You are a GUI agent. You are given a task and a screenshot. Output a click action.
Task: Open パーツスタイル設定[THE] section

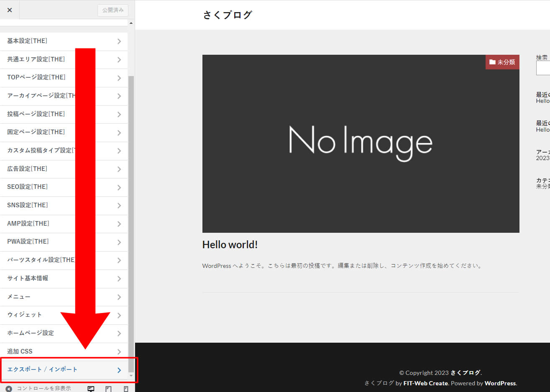pyautogui.click(x=64, y=260)
